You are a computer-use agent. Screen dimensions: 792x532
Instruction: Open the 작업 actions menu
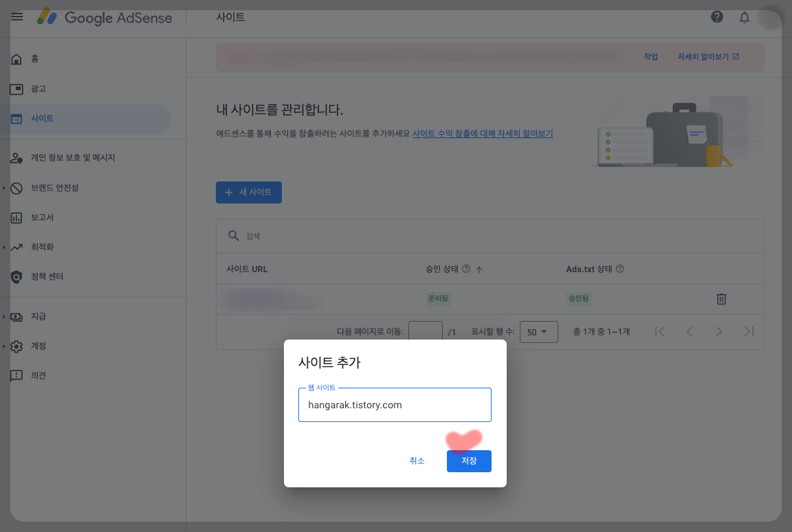tap(650, 56)
